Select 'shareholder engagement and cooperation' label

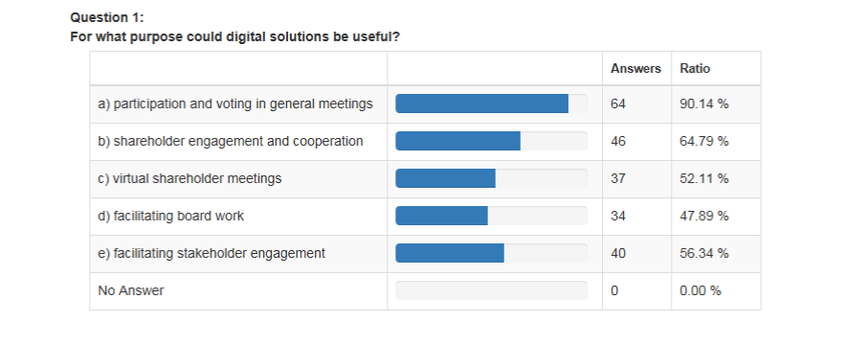231,142
